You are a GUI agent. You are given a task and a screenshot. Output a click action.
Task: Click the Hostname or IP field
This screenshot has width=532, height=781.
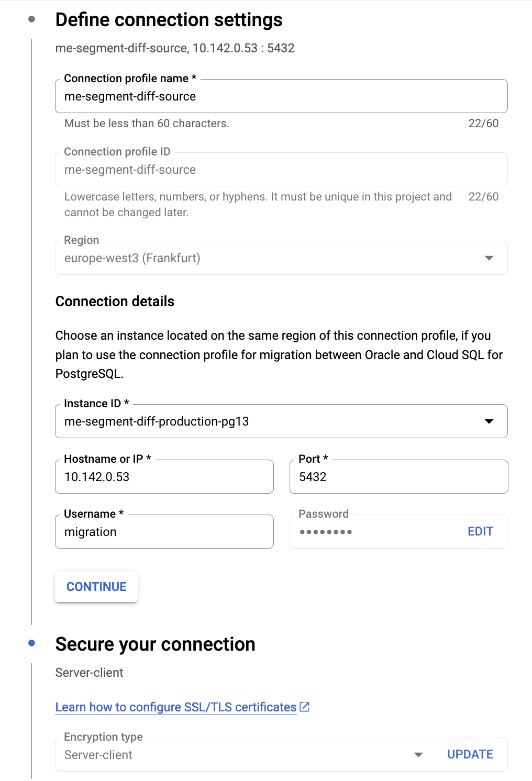coord(164,476)
